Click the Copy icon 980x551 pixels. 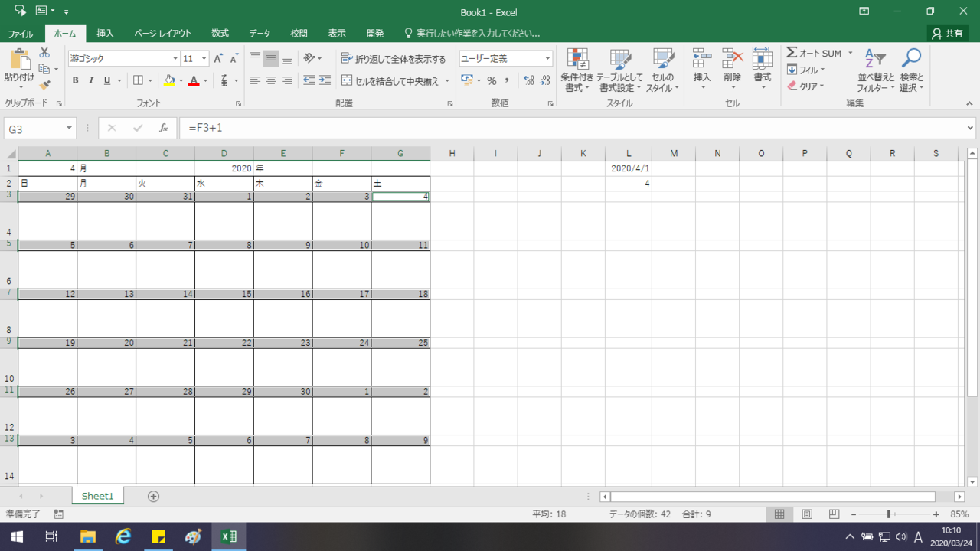tap(44, 69)
